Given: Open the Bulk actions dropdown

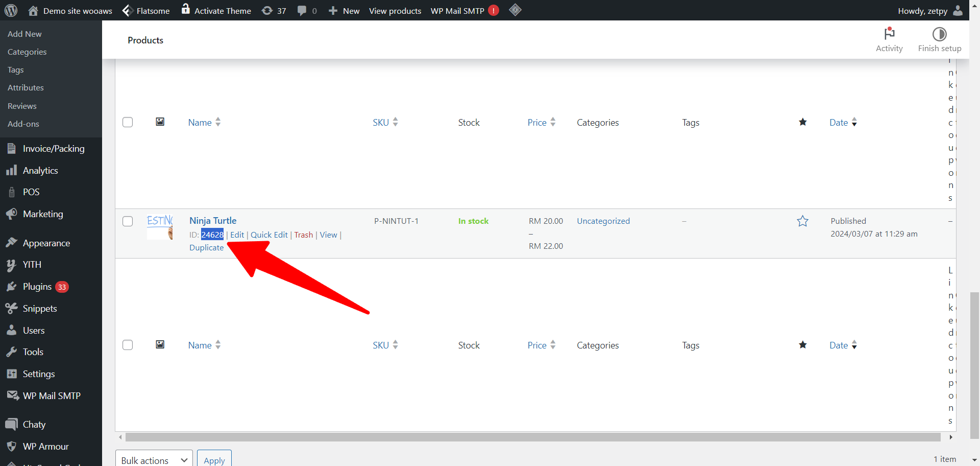Looking at the screenshot, I should [154, 460].
